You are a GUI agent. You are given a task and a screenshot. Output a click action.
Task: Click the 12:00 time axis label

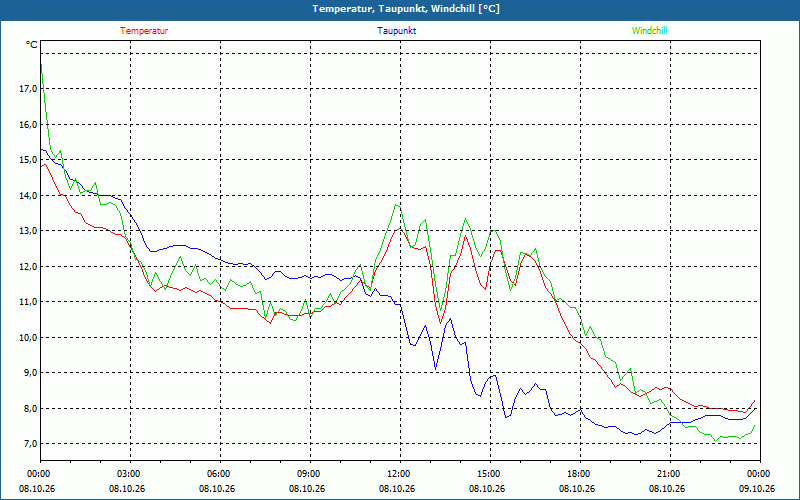click(398, 474)
